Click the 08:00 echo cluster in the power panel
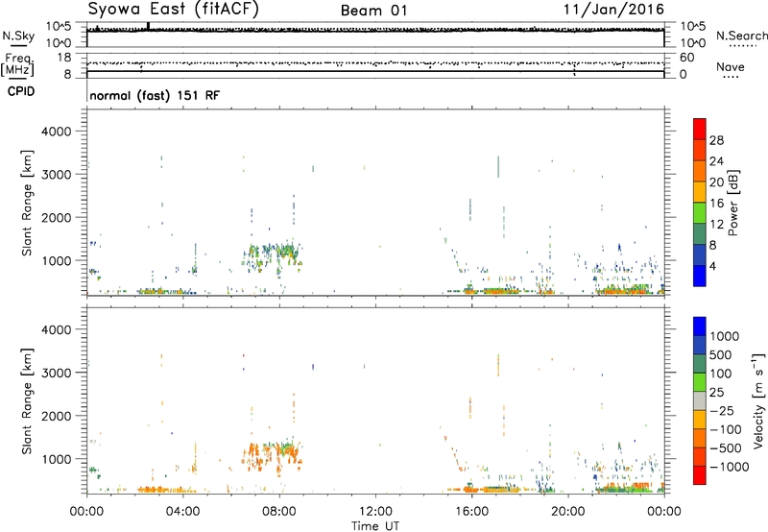This screenshot has width=768, height=532. pos(273,256)
